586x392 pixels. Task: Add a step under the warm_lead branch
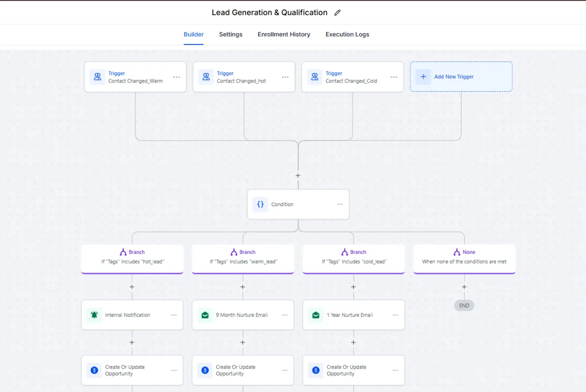click(243, 287)
